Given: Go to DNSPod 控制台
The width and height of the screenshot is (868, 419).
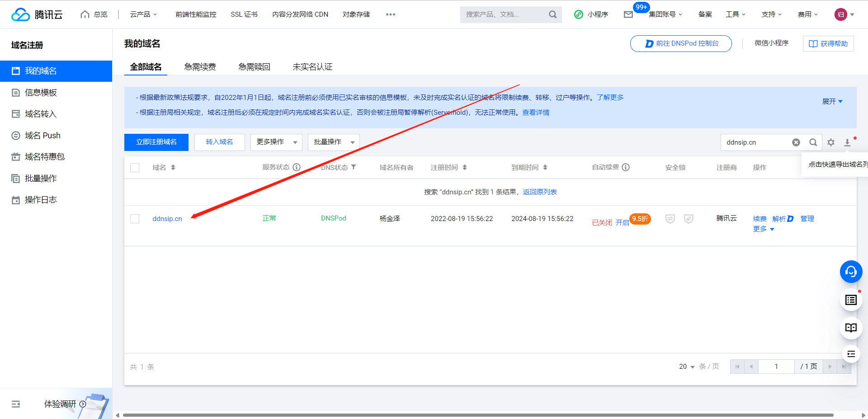Looking at the screenshot, I should [681, 44].
